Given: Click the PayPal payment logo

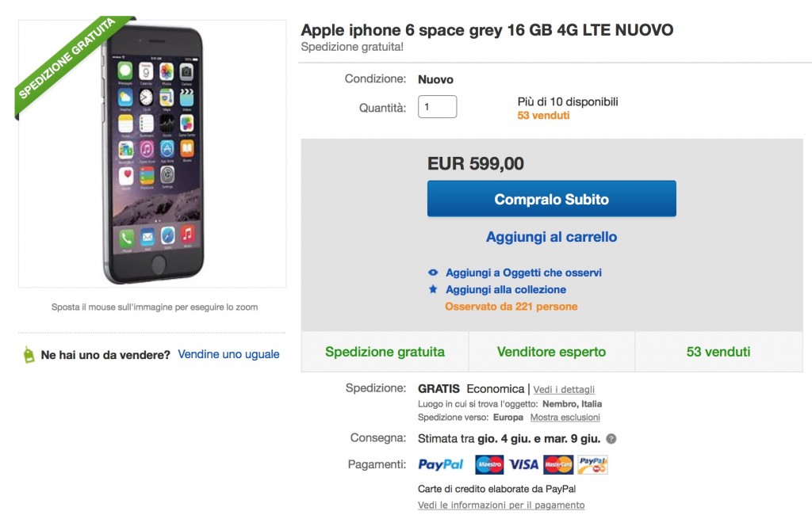Looking at the screenshot, I should 441,464.
